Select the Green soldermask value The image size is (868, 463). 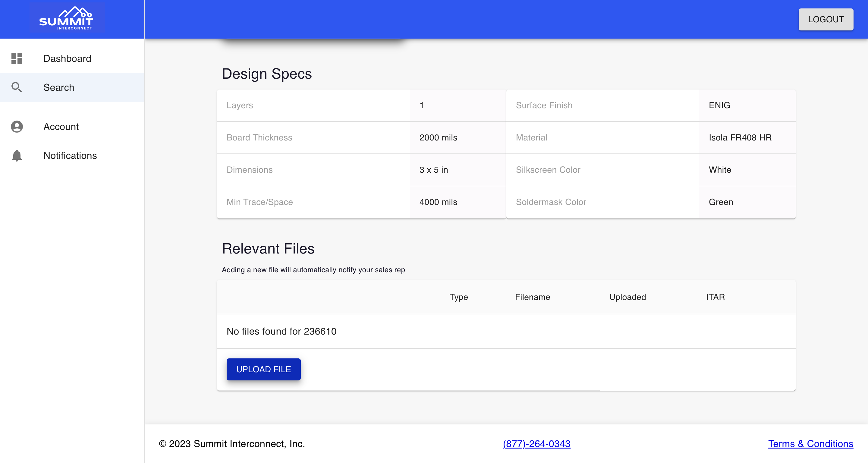(x=721, y=202)
